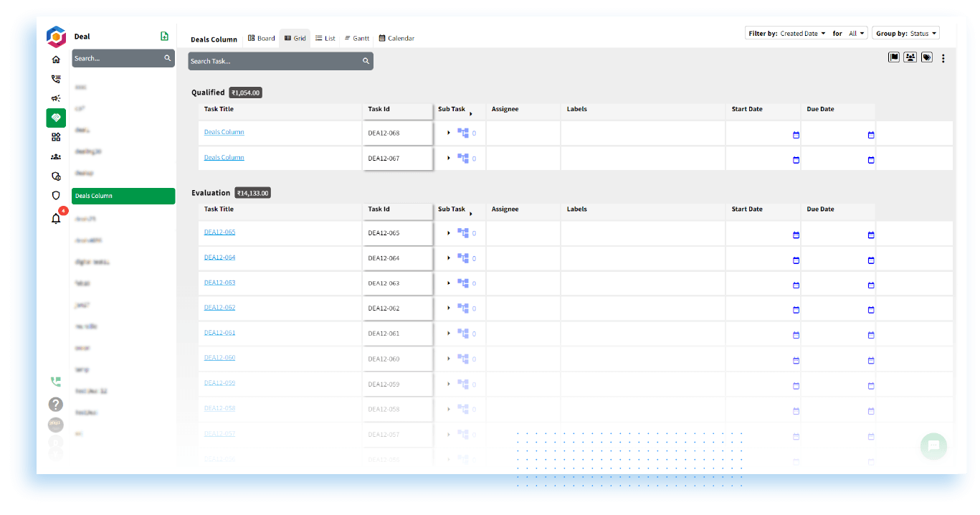Open the Start Date calendar for DEA12-068
This screenshot has height=515, width=980.
coord(795,134)
